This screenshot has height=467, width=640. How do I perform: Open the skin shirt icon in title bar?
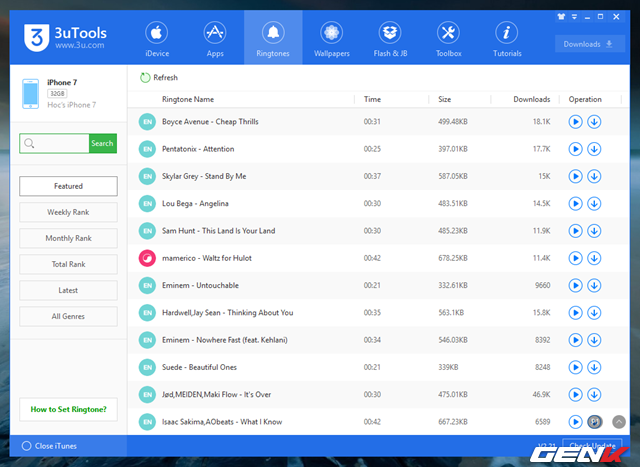(x=561, y=17)
